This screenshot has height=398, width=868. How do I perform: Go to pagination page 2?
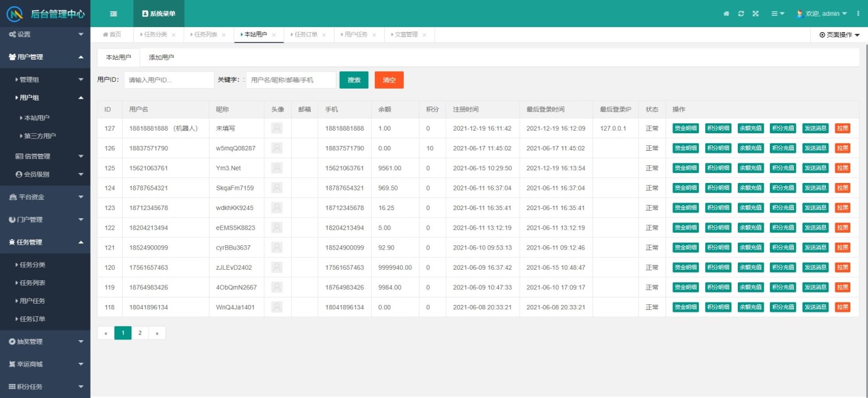click(140, 333)
